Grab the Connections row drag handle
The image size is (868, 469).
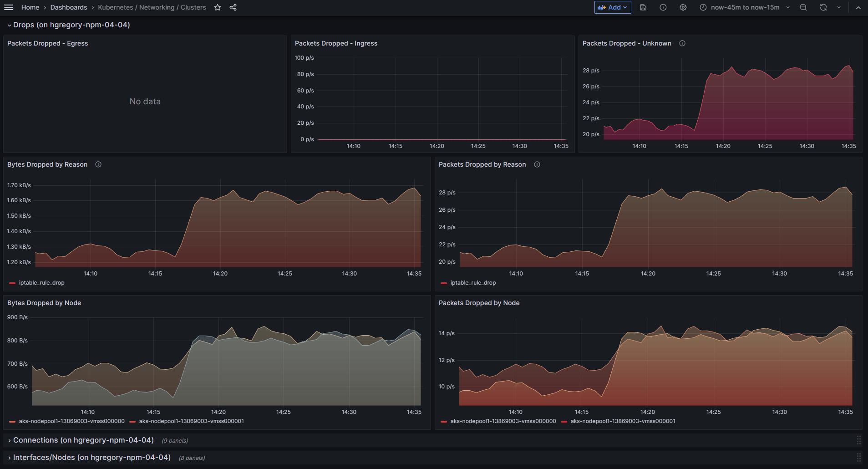tap(859, 440)
